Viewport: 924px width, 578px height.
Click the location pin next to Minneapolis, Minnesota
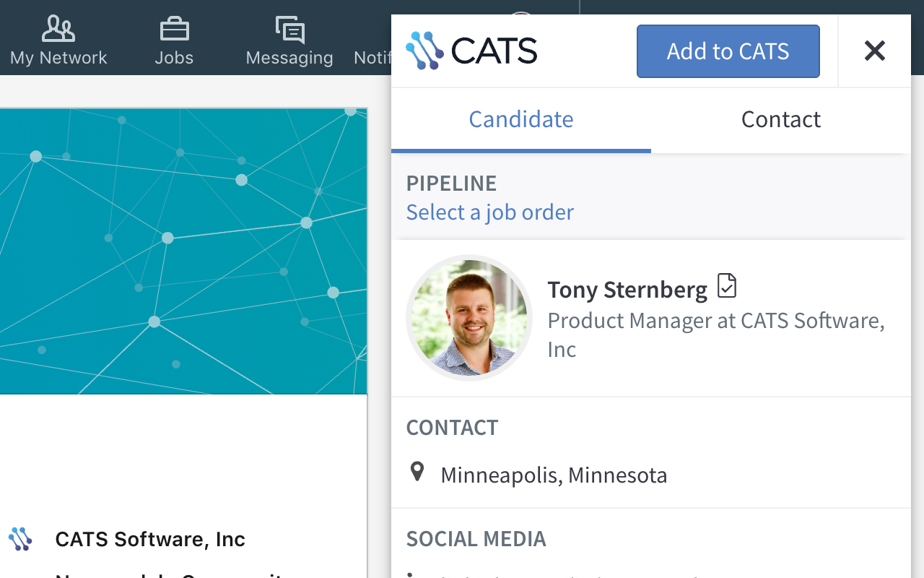coord(417,471)
